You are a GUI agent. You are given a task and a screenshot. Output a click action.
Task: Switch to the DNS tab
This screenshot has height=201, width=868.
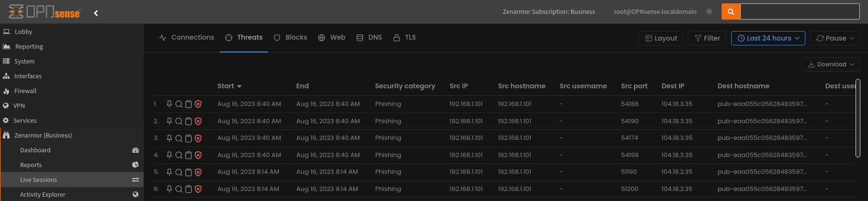coord(369,37)
